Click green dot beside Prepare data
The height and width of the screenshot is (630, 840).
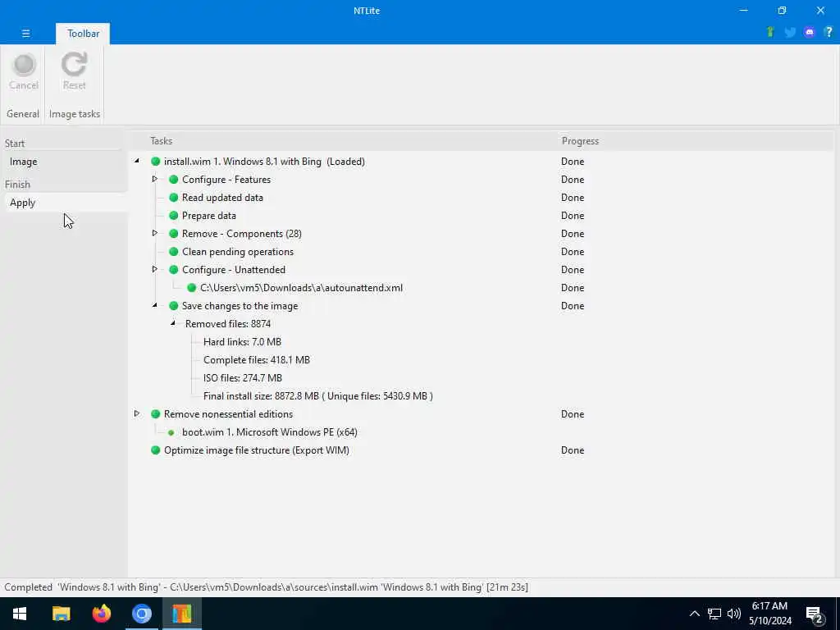[x=174, y=216]
